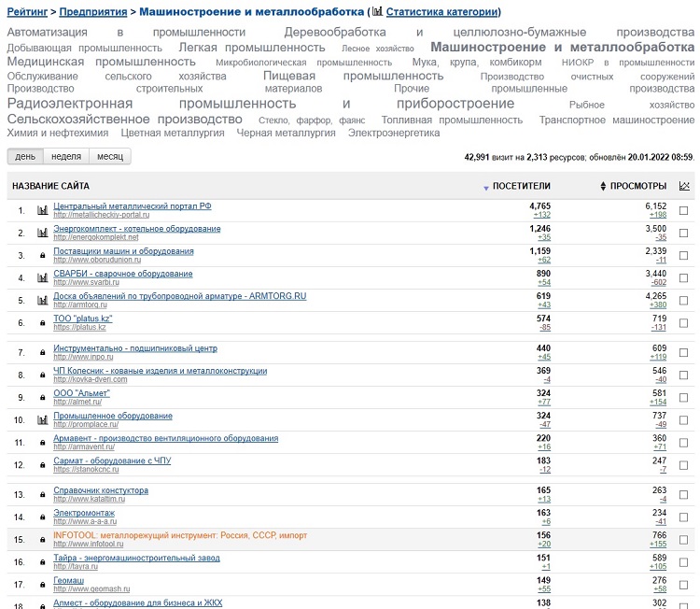This screenshot has height=609, width=700.
Task: Click lock icon beside Армавент
Action: [x=42, y=443]
